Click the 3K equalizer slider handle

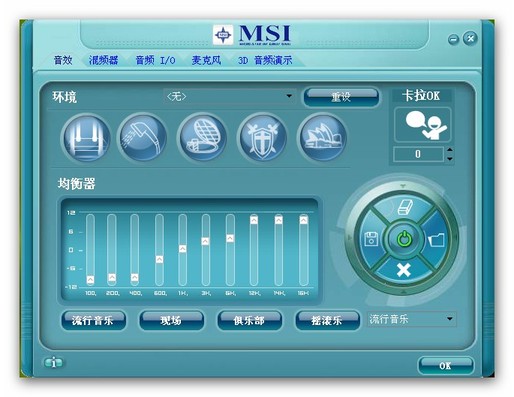[205, 241]
